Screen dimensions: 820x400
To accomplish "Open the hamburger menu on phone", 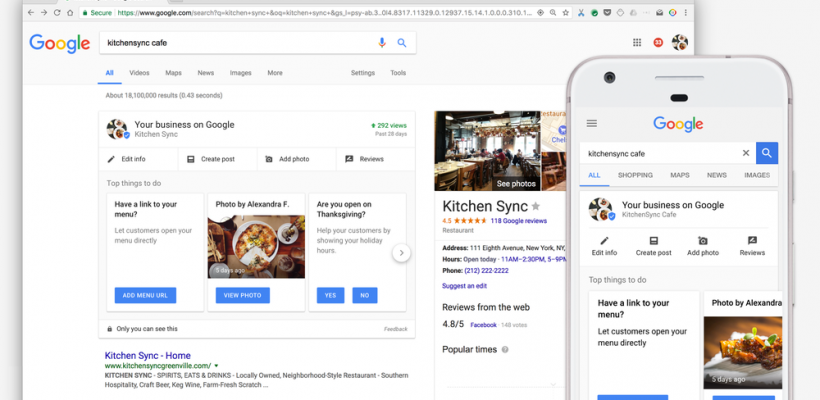I will click(592, 123).
